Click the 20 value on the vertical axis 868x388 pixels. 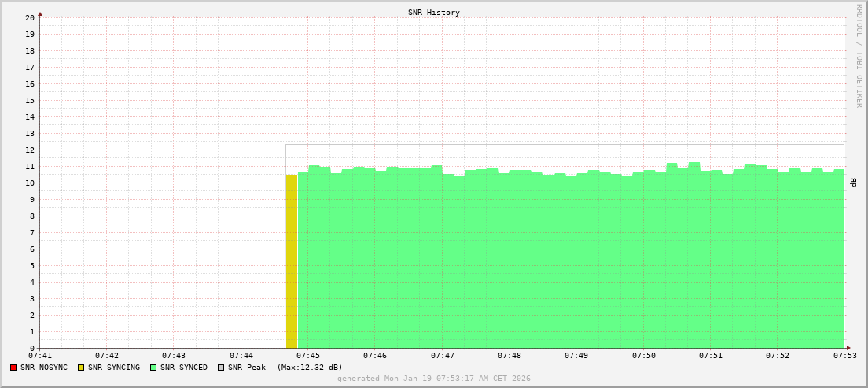pos(29,17)
